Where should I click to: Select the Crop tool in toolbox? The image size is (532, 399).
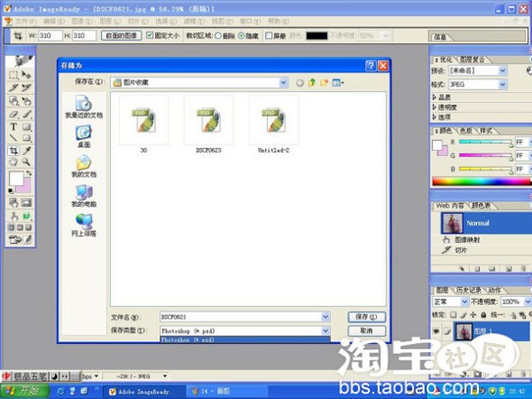tap(14, 151)
